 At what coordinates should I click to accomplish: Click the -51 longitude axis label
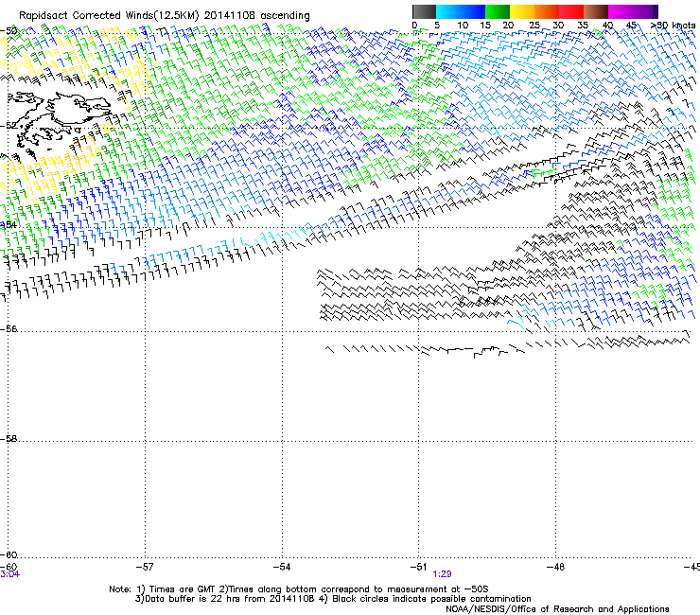(419, 567)
